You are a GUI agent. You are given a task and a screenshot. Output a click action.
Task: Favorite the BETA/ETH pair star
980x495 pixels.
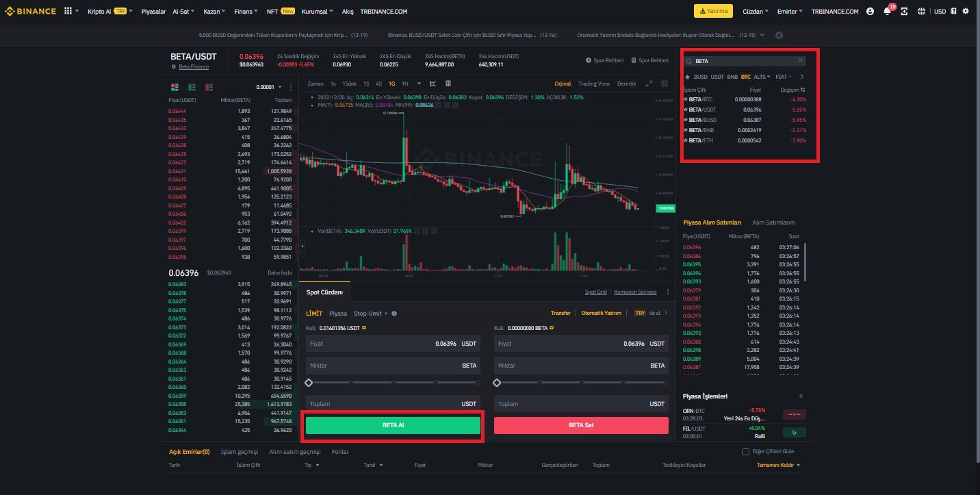pos(686,140)
